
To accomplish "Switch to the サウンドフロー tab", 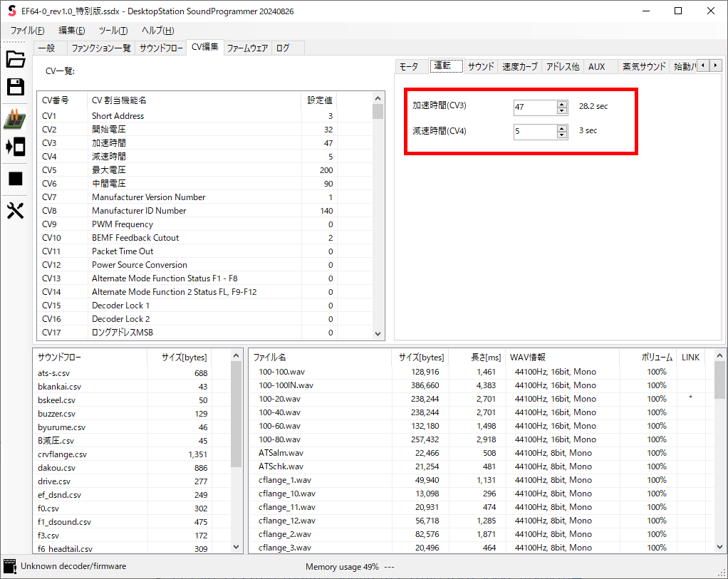I will point(161,48).
